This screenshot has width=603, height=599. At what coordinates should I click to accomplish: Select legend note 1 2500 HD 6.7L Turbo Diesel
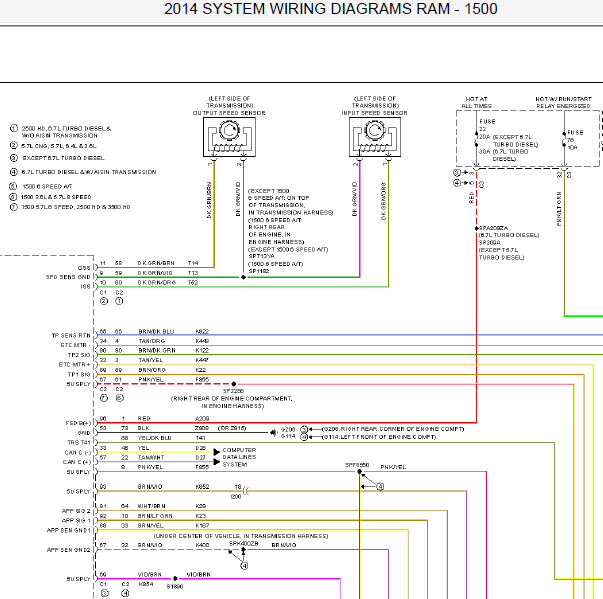61,132
